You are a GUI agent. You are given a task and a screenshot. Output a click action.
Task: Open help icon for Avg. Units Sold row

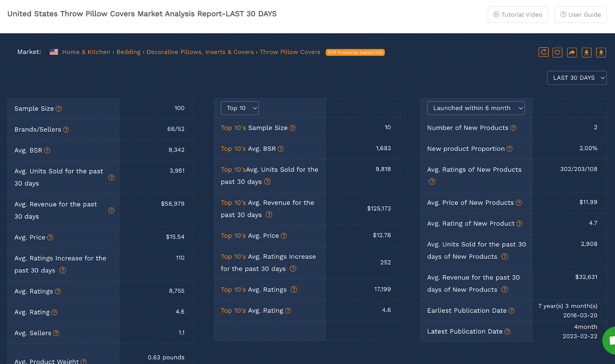coord(111,177)
